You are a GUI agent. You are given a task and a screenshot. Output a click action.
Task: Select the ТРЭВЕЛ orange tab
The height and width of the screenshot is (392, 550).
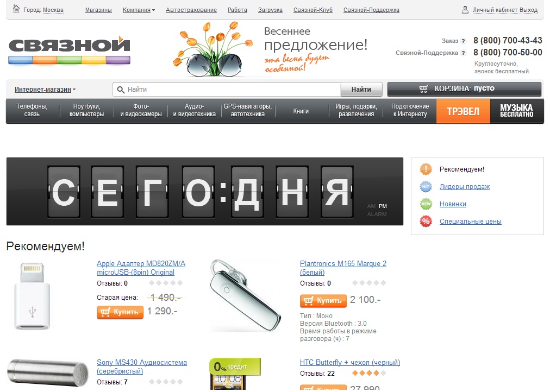point(463,111)
